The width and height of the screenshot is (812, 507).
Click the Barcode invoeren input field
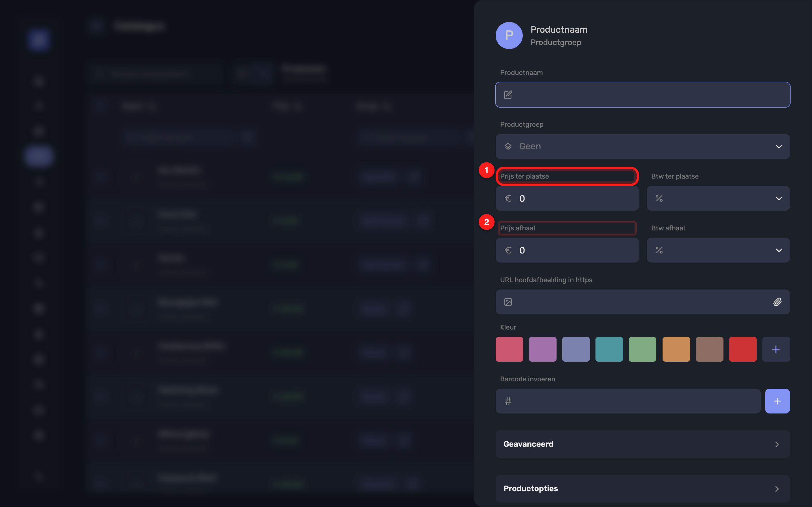click(x=628, y=401)
